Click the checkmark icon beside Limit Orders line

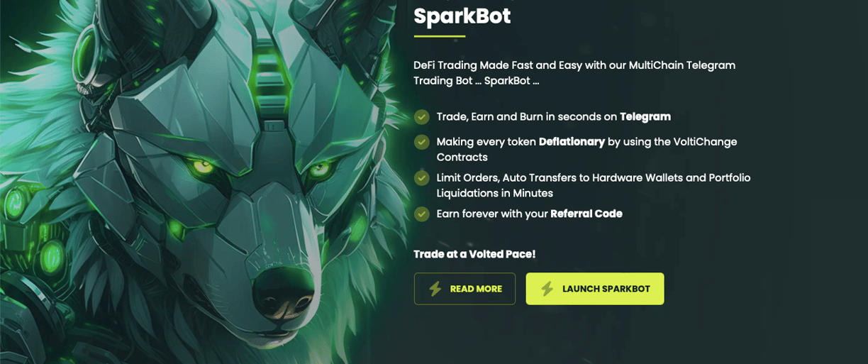pos(422,177)
